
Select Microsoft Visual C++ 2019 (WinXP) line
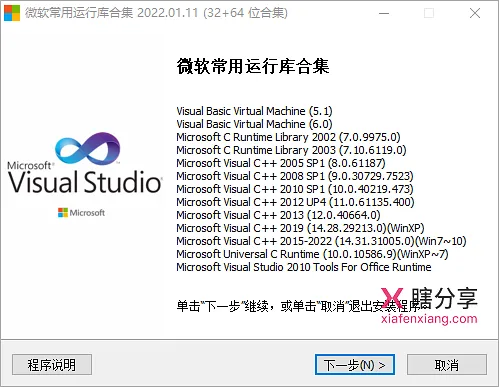pos(300,228)
